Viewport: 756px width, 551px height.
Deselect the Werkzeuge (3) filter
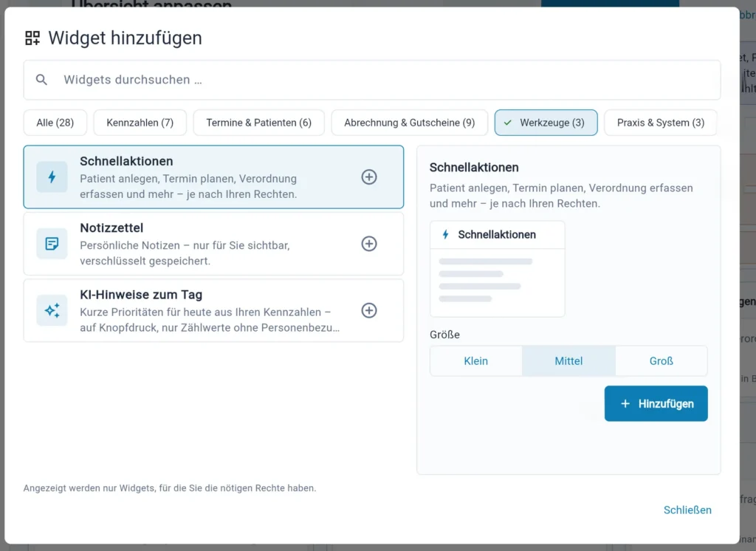[546, 123]
